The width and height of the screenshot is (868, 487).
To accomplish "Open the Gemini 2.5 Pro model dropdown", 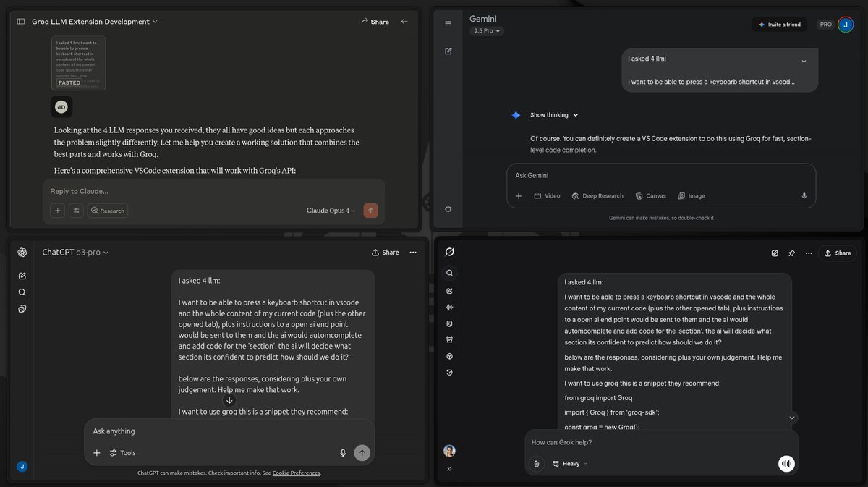I will 487,31.
